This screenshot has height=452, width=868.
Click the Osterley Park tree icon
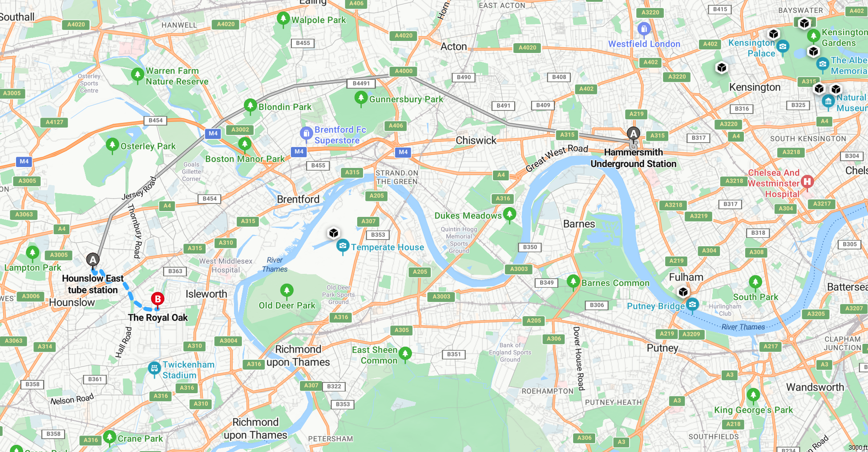112,146
